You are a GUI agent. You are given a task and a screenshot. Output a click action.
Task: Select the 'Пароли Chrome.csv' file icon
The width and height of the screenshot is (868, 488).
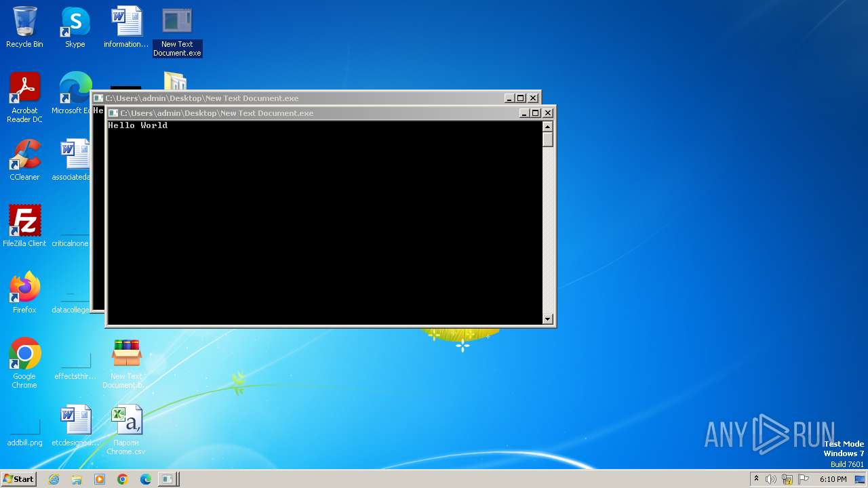point(126,429)
